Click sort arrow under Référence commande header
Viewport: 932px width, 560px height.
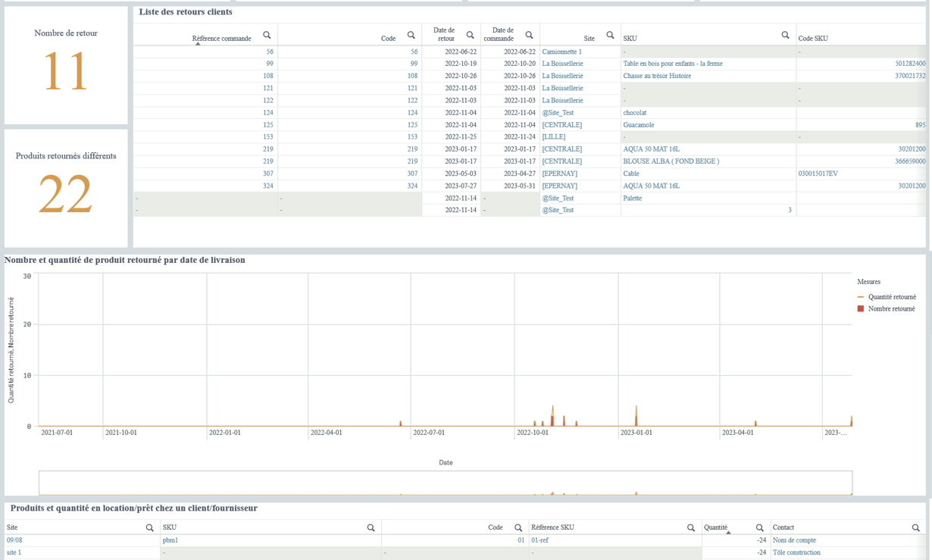pyautogui.click(x=198, y=44)
